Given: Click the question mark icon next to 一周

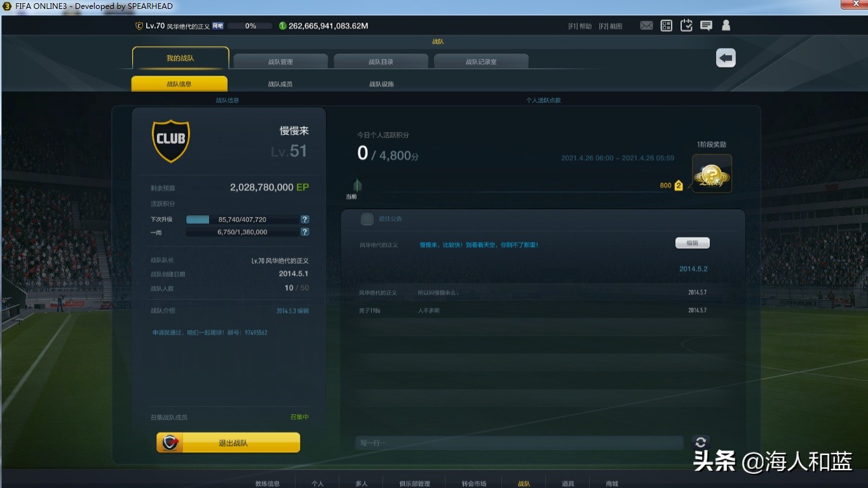Looking at the screenshot, I should point(304,231).
